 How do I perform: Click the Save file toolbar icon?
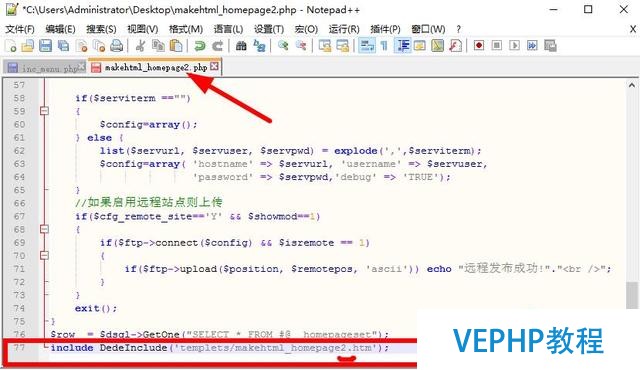coord(45,46)
